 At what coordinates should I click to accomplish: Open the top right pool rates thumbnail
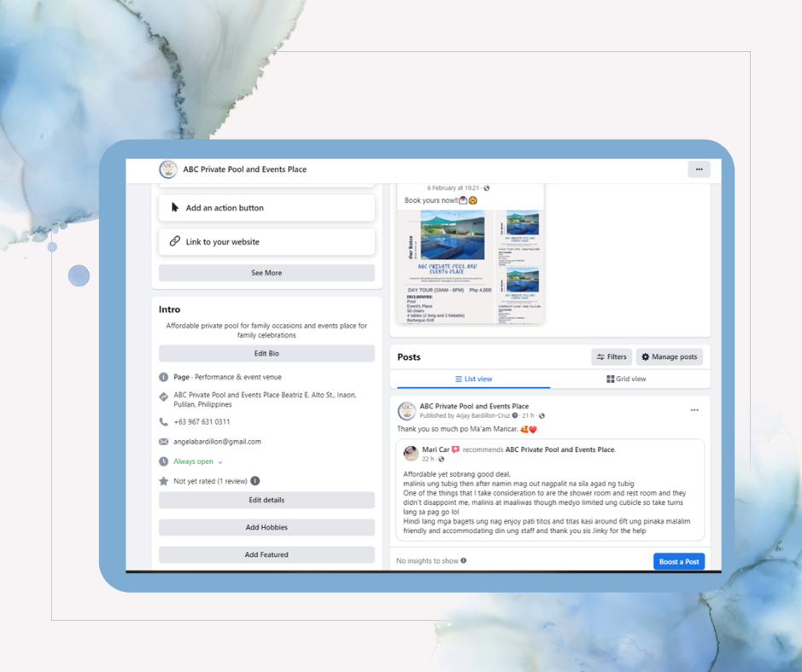(x=519, y=238)
